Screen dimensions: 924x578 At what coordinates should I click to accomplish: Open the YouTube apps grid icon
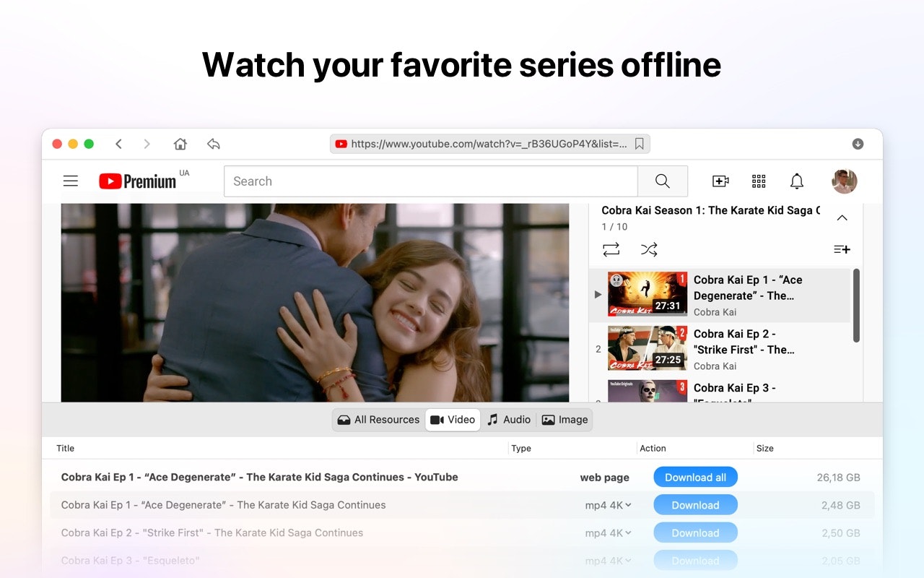tap(758, 181)
